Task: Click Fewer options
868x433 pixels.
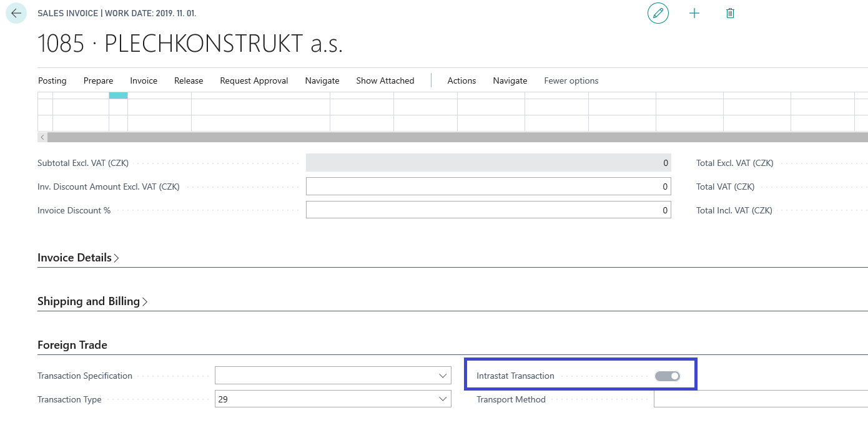Action: tap(571, 80)
